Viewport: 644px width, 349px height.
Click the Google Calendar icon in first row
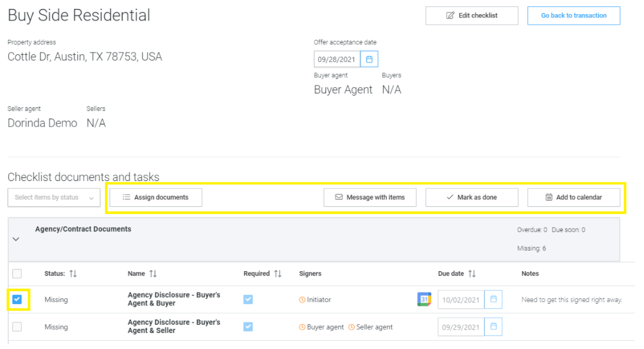(x=424, y=299)
